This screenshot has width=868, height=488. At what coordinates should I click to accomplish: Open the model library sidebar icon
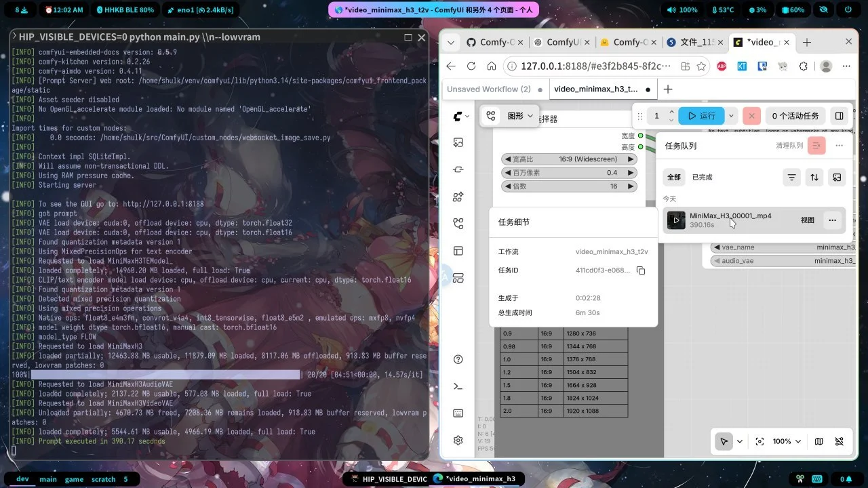click(x=458, y=197)
